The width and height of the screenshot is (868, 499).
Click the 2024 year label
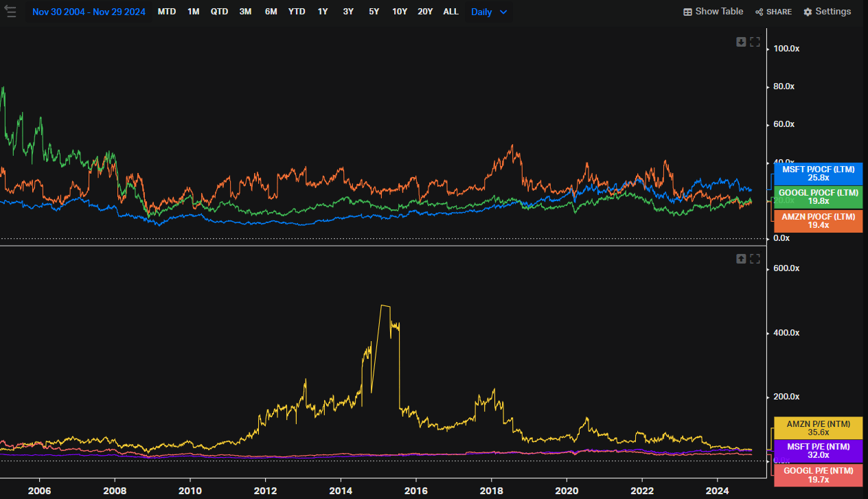tap(717, 491)
